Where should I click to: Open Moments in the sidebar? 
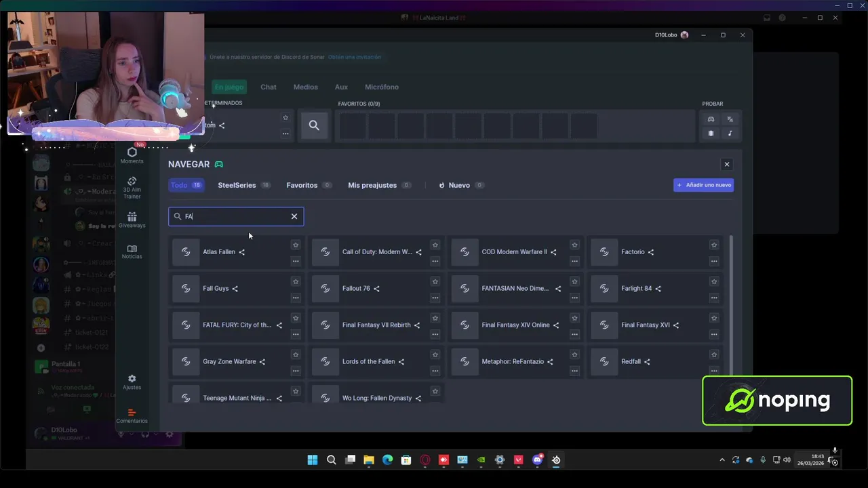click(x=132, y=155)
